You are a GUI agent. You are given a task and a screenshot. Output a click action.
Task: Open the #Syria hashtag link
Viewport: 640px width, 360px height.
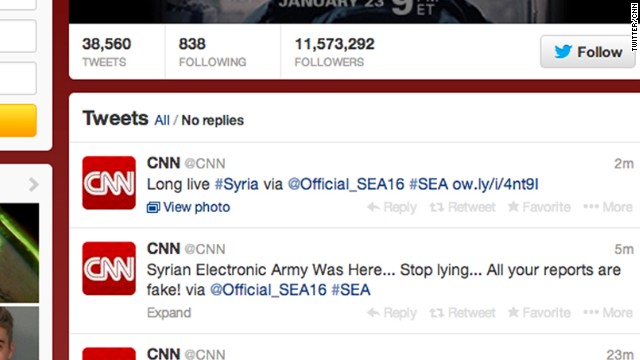(237, 184)
